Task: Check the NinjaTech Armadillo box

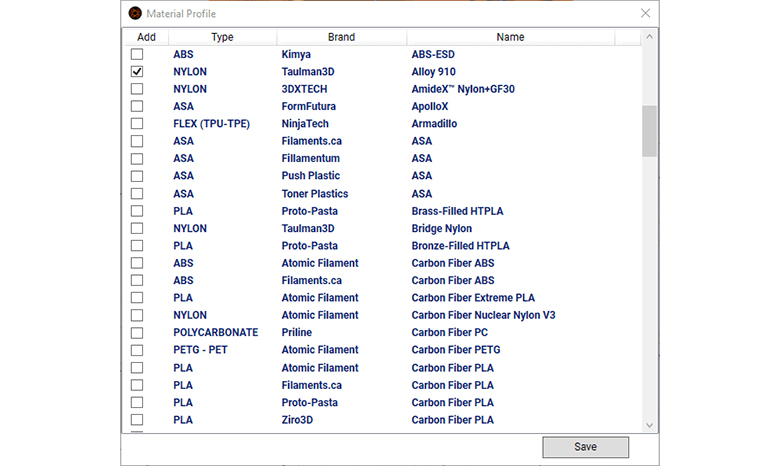Action: 137,123
